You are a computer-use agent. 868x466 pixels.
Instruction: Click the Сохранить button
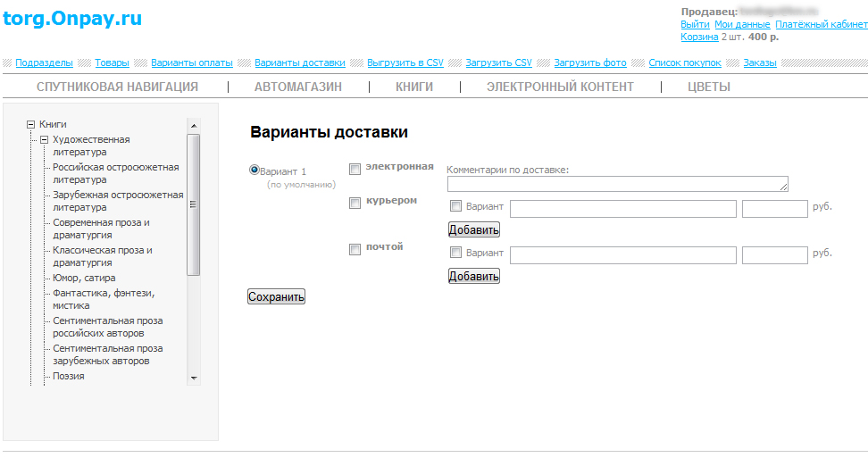tap(276, 296)
